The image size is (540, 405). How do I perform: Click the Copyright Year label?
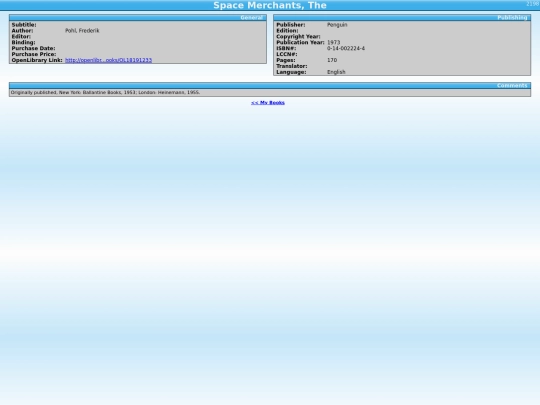tap(298, 37)
